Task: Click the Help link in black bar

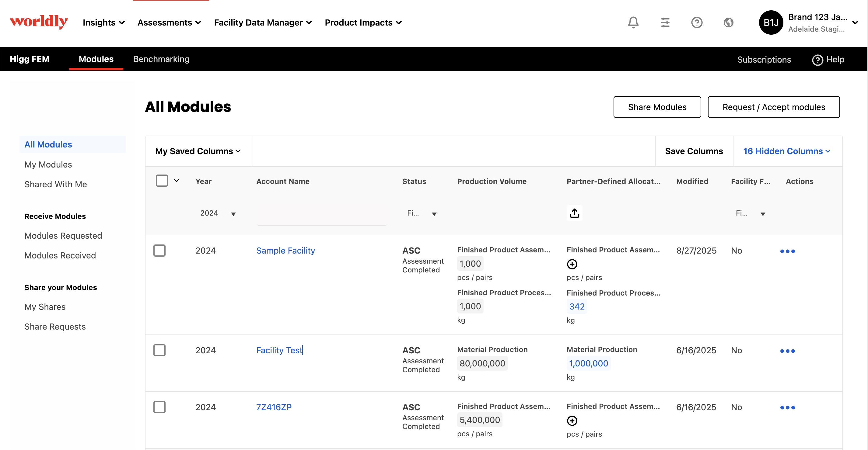Action: click(828, 60)
